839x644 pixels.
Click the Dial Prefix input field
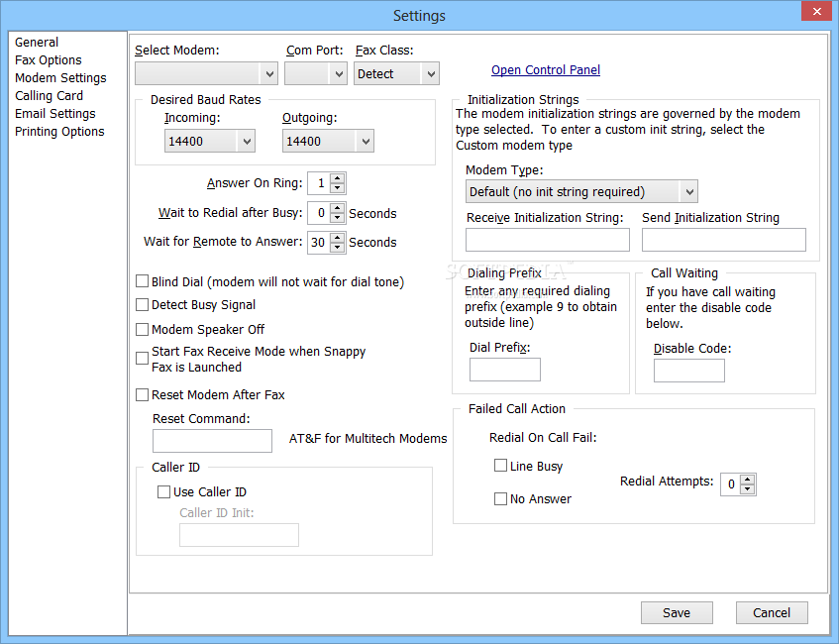[505, 370]
